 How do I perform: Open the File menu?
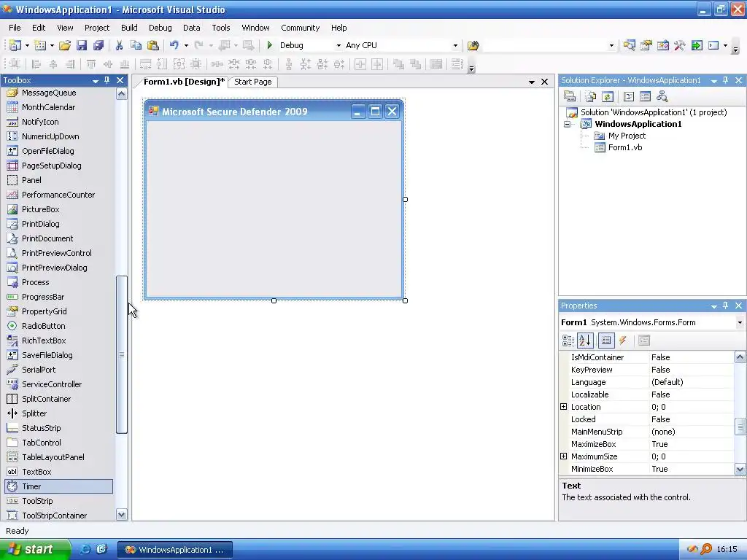(15, 28)
